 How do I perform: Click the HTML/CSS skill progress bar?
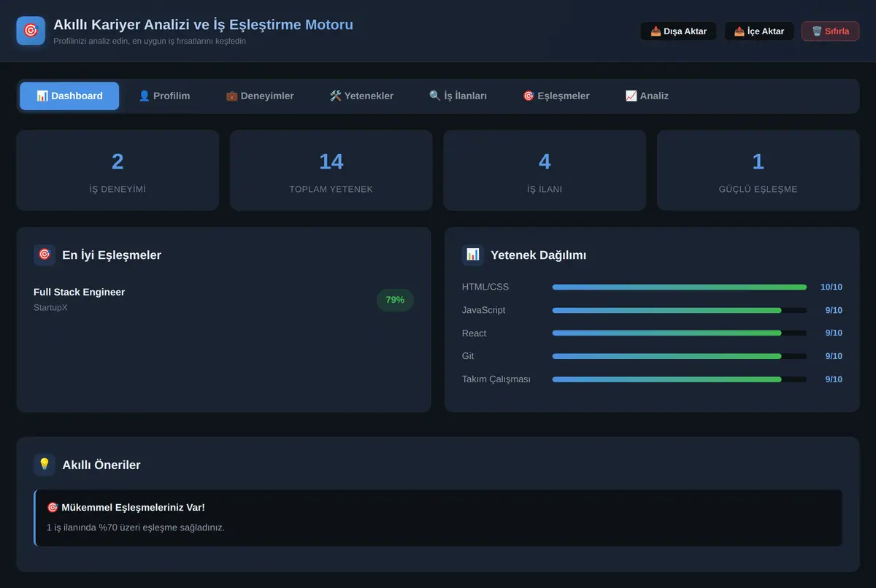click(x=680, y=287)
